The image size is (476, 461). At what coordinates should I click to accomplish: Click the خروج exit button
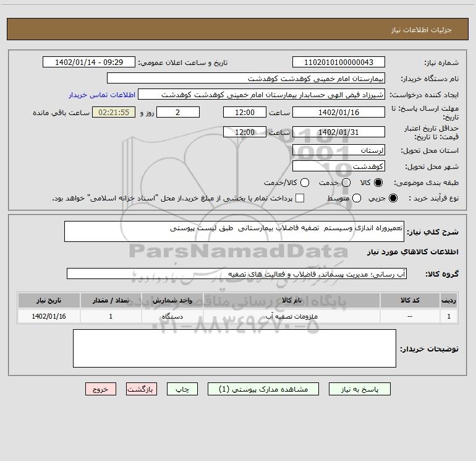pyautogui.click(x=101, y=389)
